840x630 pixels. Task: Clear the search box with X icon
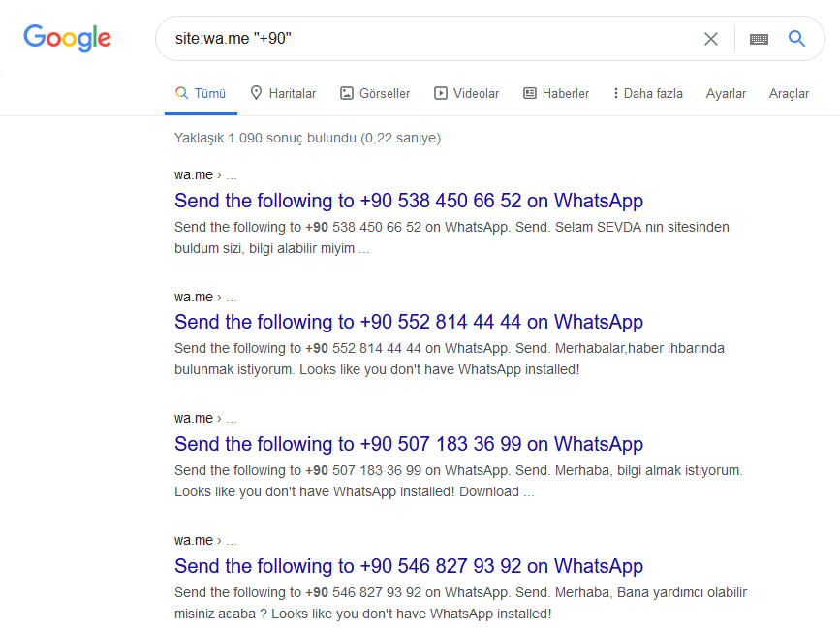[x=711, y=39]
